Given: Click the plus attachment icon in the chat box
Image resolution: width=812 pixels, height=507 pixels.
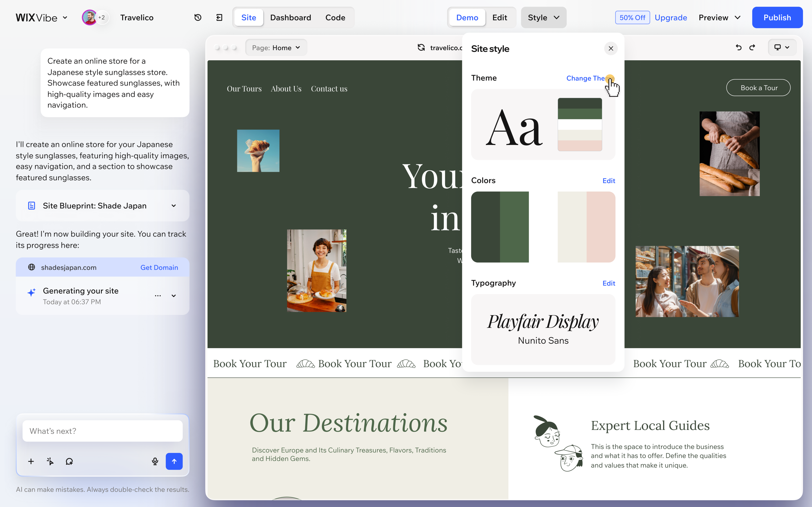Looking at the screenshot, I should click(x=31, y=461).
